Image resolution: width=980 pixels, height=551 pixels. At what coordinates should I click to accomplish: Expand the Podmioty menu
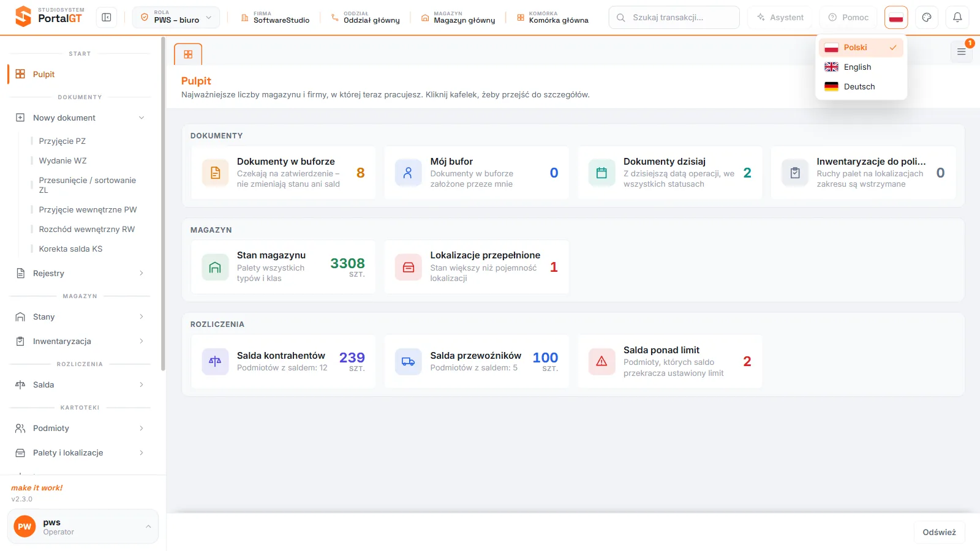click(x=81, y=428)
